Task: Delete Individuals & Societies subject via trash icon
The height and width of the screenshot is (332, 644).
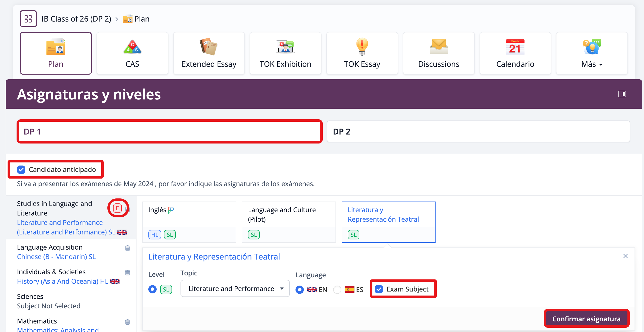Action: (128, 273)
